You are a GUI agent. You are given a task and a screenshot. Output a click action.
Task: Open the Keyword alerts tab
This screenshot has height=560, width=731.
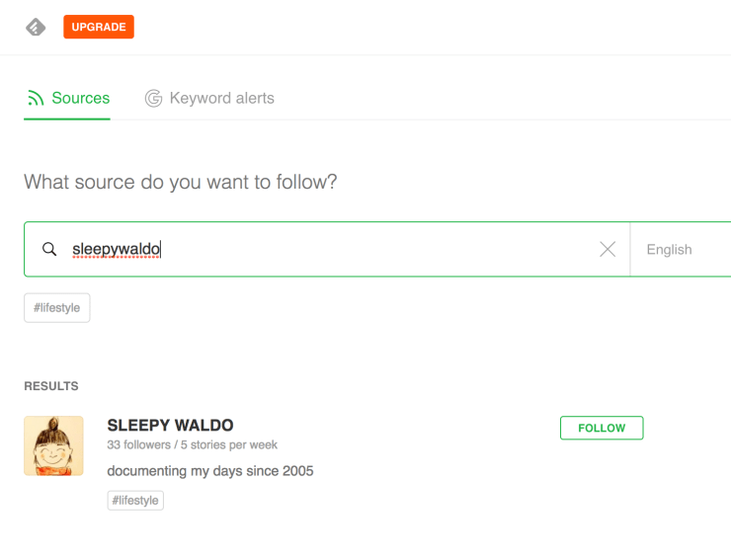pyautogui.click(x=221, y=99)
